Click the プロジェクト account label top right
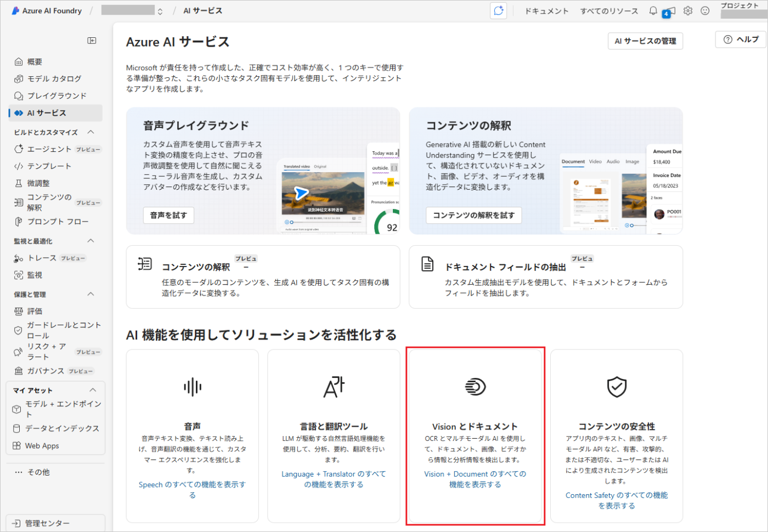Viewport: 768px width, 532px height. [739, 5]
